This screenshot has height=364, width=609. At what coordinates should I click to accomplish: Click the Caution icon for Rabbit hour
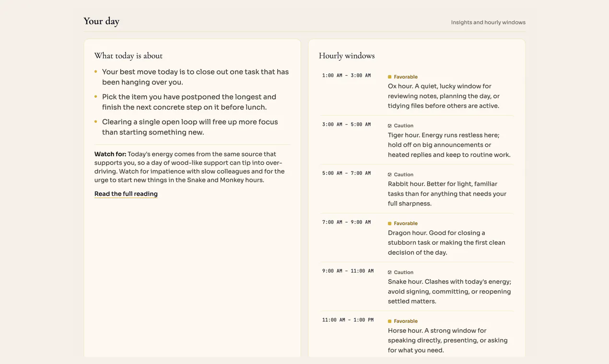[x=389, y=175]
